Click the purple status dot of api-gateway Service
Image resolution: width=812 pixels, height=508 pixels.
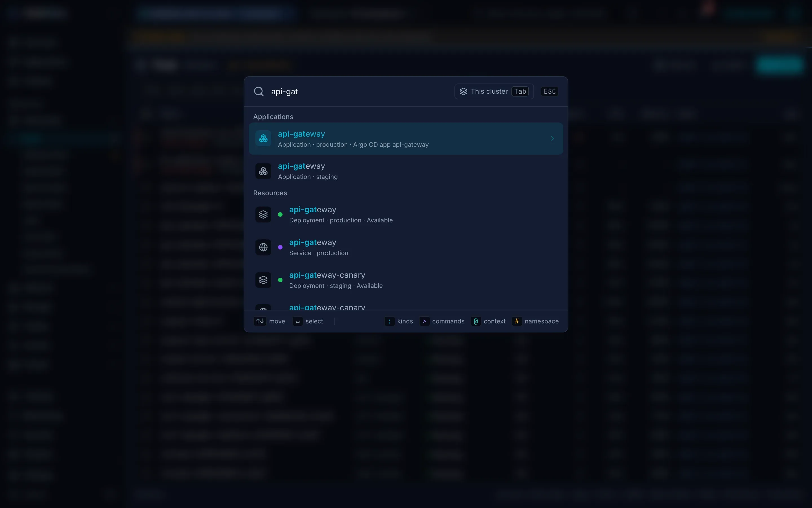point(280,247)
